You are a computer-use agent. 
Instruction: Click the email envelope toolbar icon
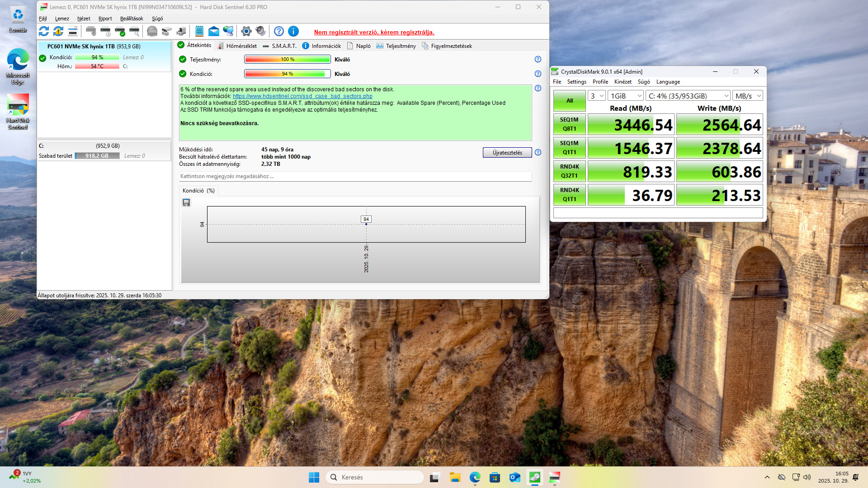pyautogui.click(x=214, y=31)
